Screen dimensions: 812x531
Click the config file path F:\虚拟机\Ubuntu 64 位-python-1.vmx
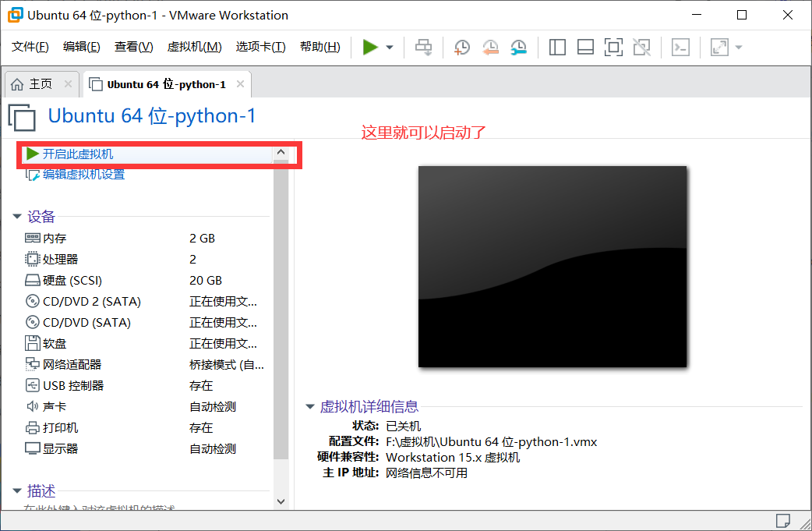pos(491,442)
